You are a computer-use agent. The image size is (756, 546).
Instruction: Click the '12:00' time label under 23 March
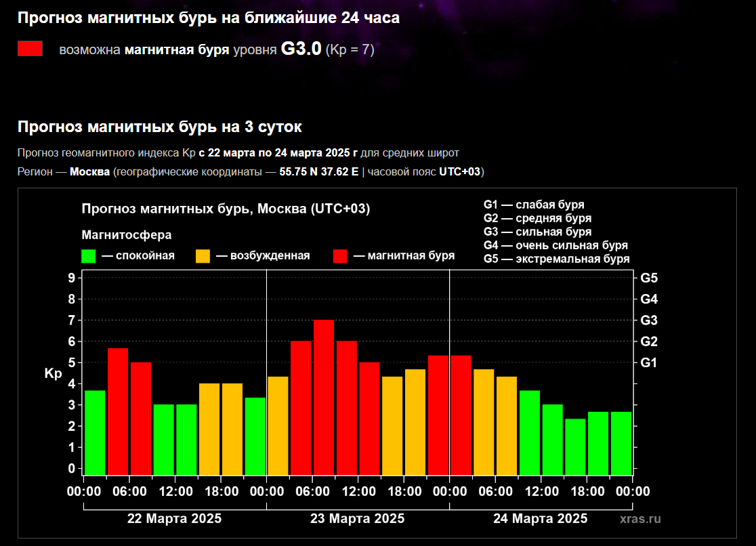358,492
